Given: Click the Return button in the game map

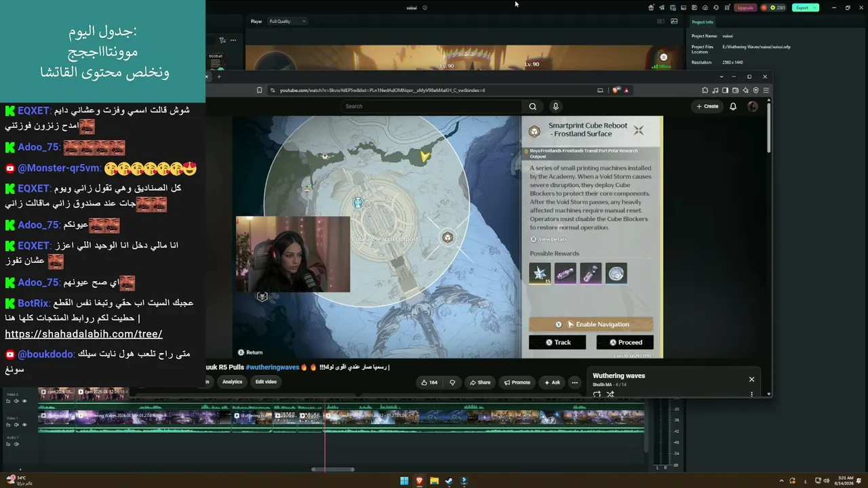Looking at the screenshot, I should [x=250, y=352].
